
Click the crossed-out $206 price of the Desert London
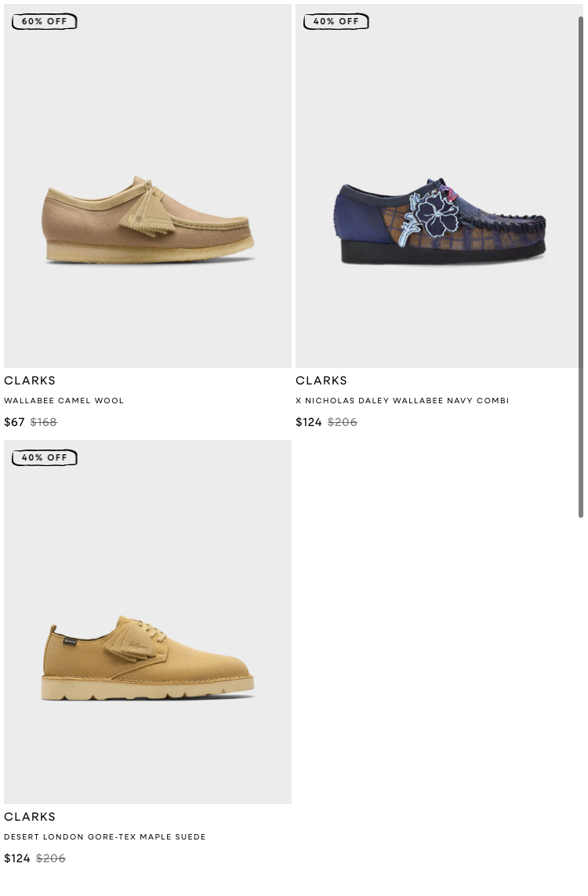point(51,859)
